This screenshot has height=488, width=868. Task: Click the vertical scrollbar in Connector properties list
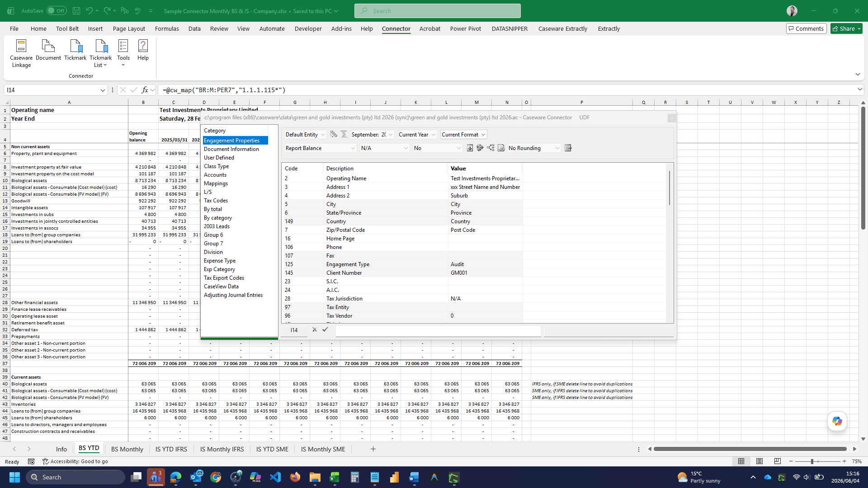point(669,188)
